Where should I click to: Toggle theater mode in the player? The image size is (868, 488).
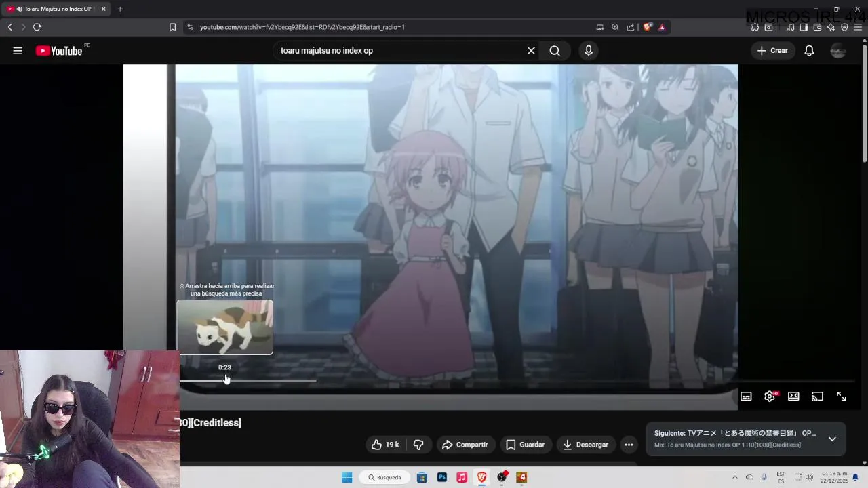(793, 396)
